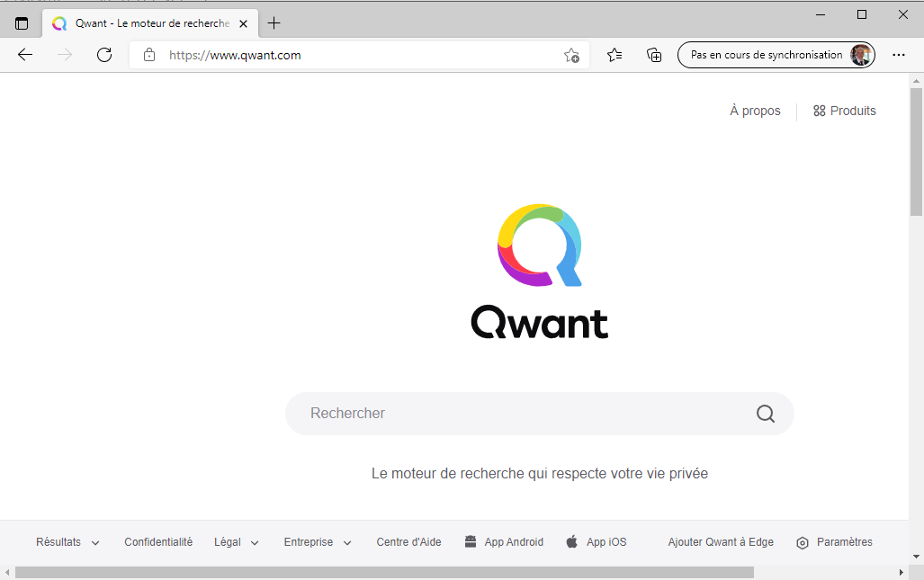Open the À propos link

pyautogui.click(x=755, y=111)
